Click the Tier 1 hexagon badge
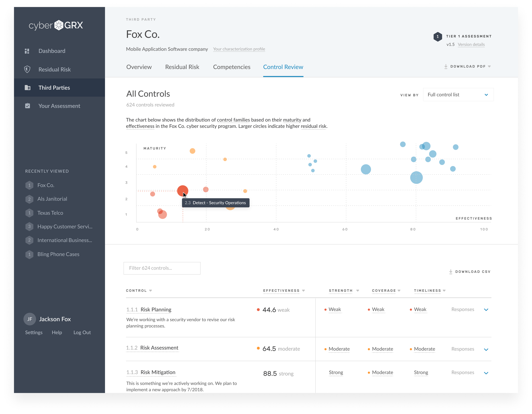This screenshot has width=532, height=414. point(437,37)
